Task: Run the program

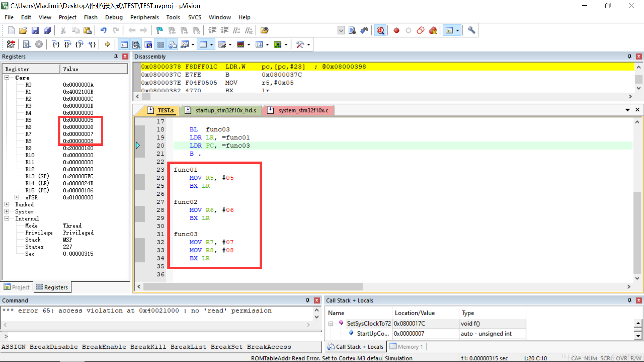Action: click(27, 45)
